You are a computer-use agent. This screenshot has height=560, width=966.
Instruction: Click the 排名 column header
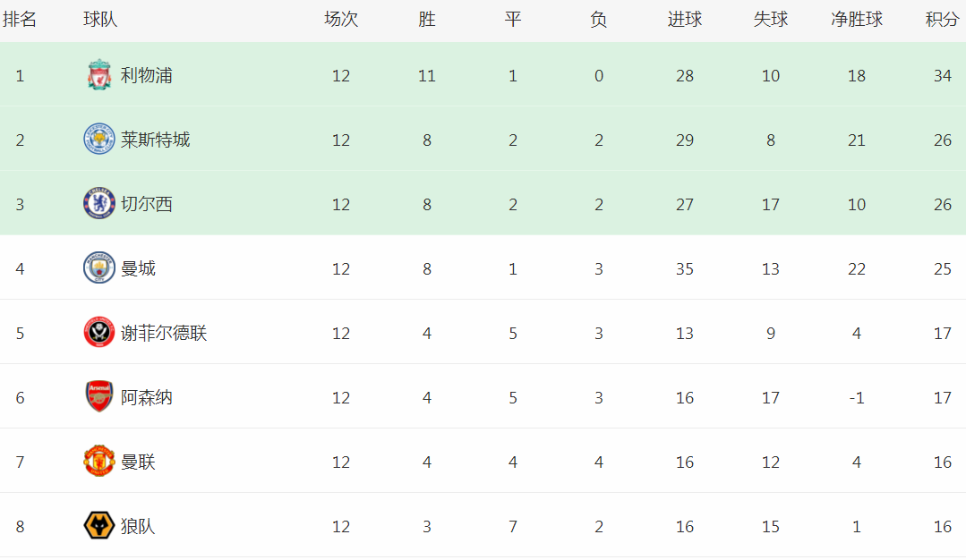click(20, 19)
